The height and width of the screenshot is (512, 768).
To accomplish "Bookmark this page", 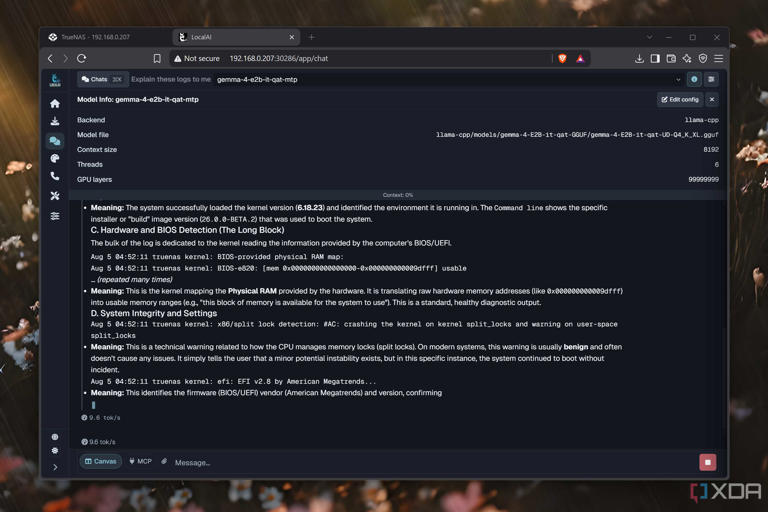I will (157, 58).
